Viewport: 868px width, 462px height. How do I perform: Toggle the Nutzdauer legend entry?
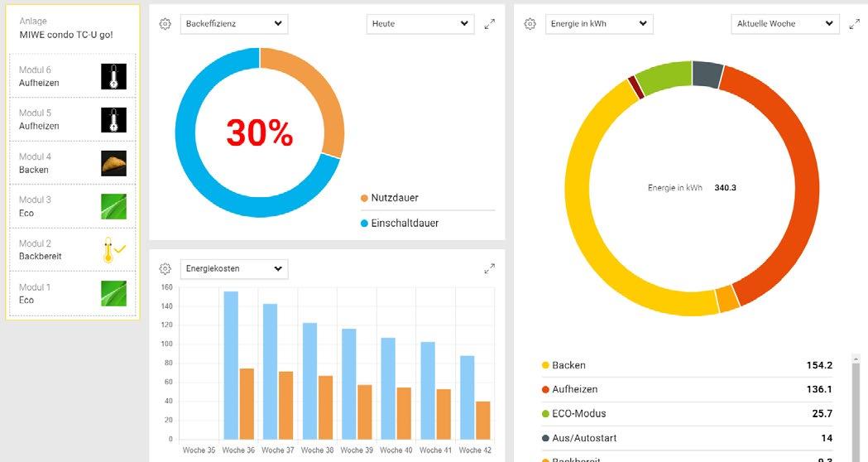(x=389, y=198)
